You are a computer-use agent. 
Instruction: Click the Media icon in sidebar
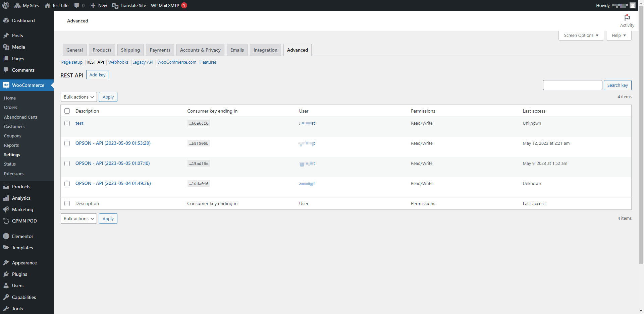click(x=6, y=47)
